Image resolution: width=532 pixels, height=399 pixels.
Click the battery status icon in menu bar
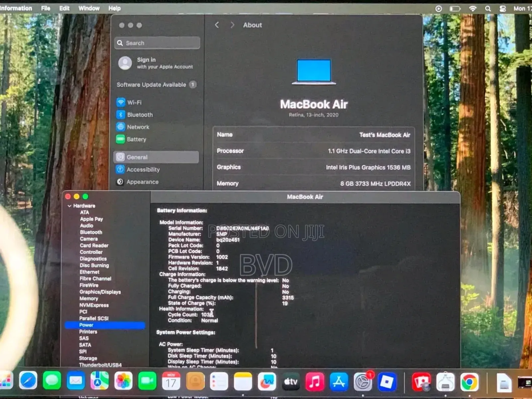coord(455,9)
